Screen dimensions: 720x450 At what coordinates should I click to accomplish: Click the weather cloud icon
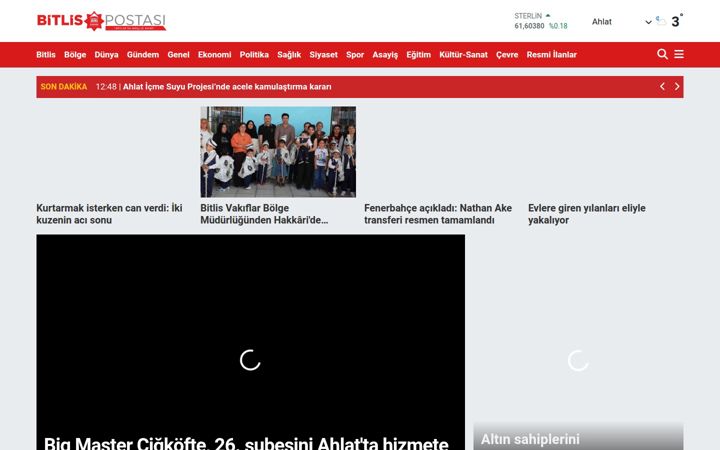pyautogui.click(x=661, y=21)
